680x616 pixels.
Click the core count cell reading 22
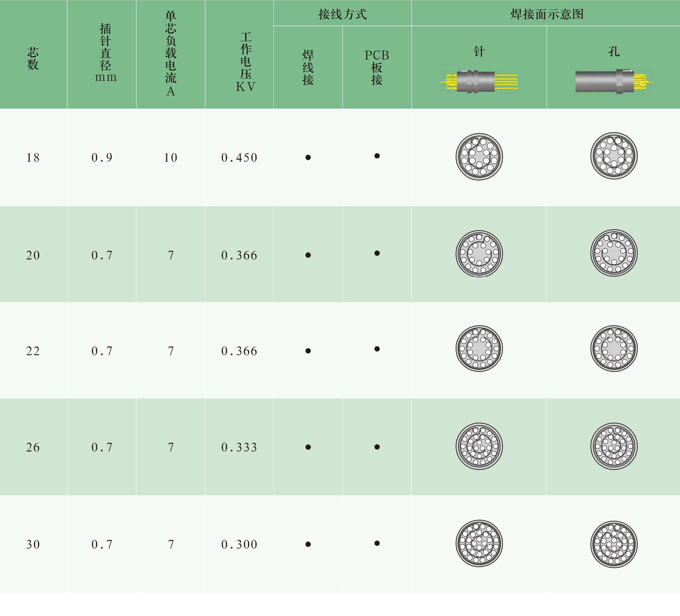tap(33, 351)
